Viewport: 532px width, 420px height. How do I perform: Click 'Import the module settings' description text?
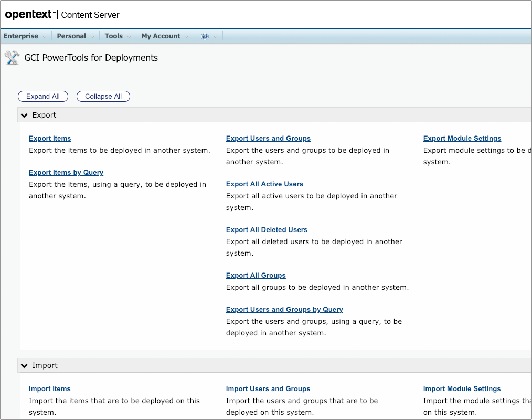[x=477, y=406]
